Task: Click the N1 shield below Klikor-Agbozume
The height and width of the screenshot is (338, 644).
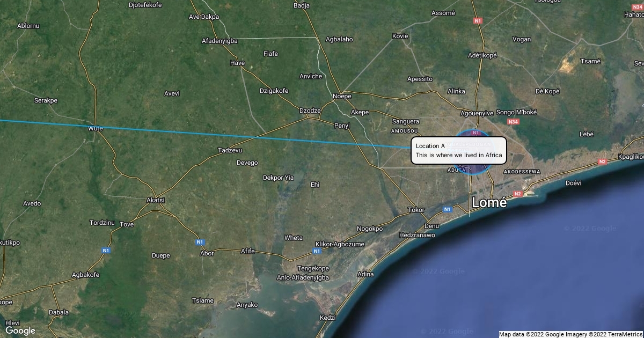Action: pos(317,251)
